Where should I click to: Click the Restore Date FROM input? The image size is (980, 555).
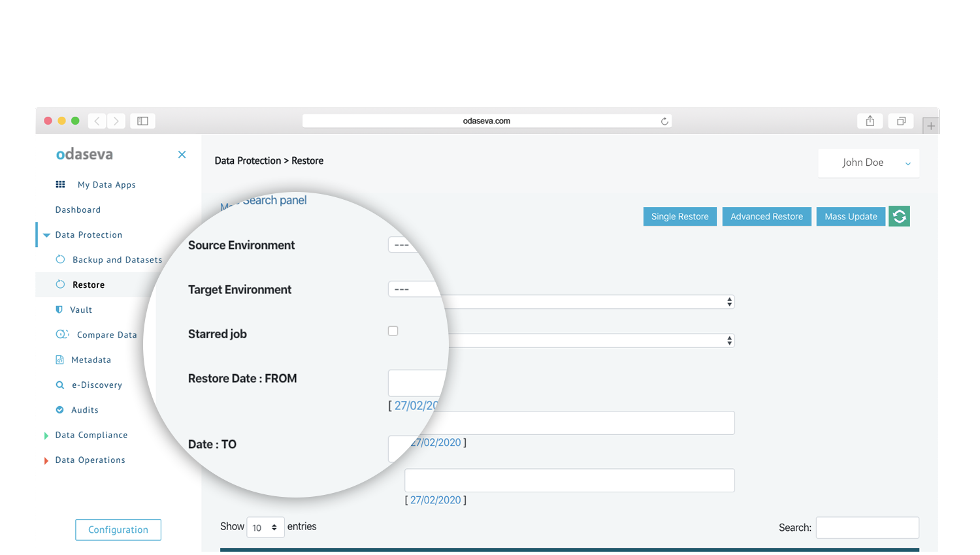coord(418,383)
